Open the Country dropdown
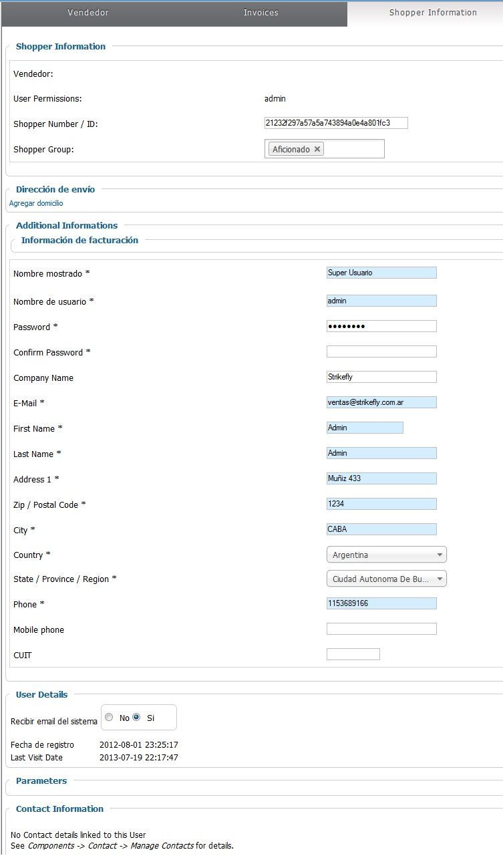Image resolution: width=503 pixels, height=868 pixels. (x=387, y=555)
